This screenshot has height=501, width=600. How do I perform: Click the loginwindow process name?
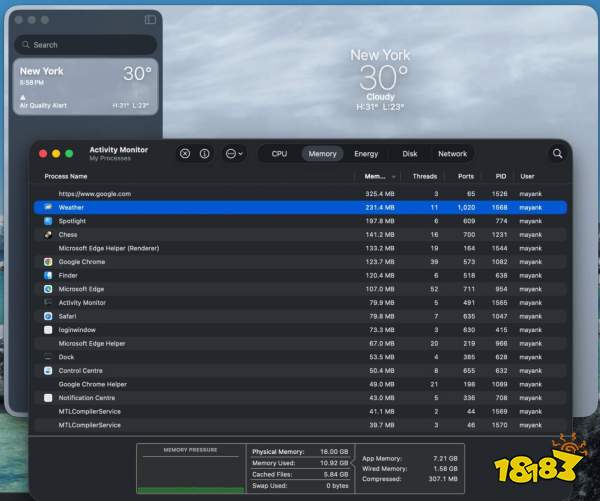click(x=77, y=330)
